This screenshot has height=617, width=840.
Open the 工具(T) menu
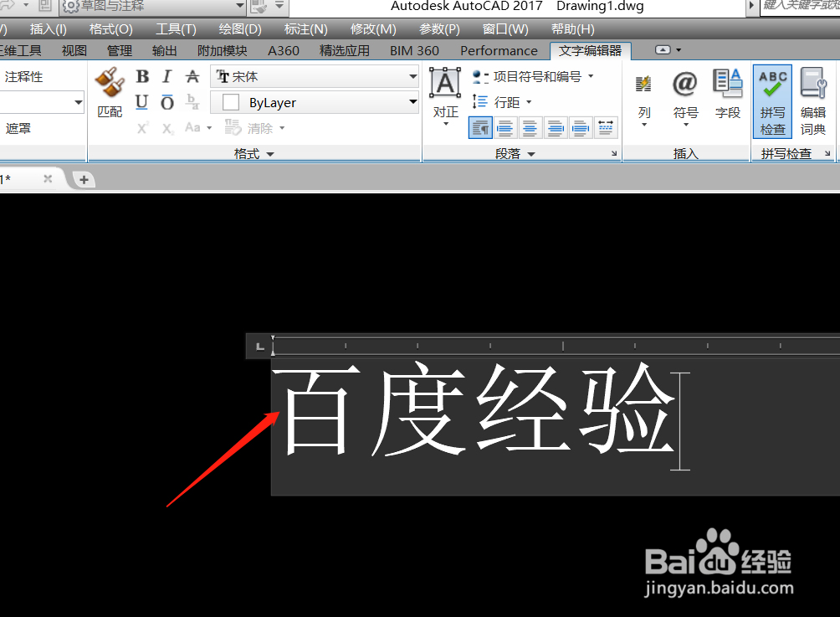click(176, 29)
